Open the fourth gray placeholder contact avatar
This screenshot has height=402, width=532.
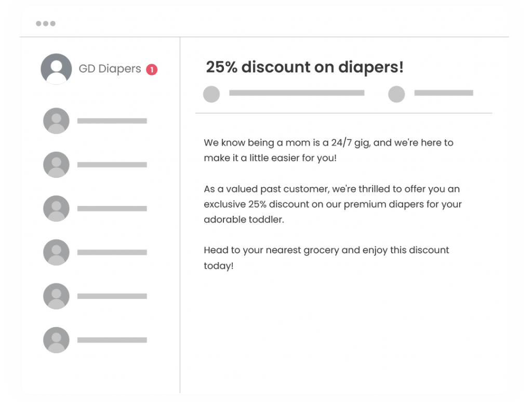[56, 252]
